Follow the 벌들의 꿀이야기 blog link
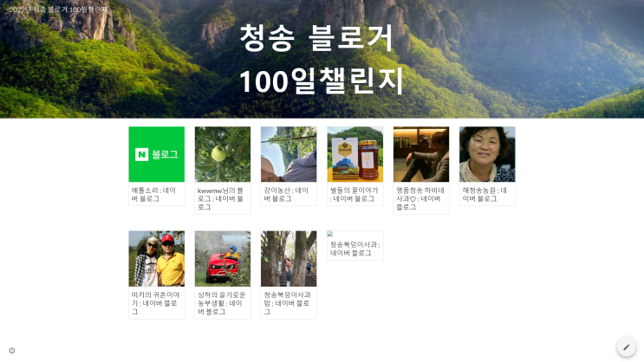This screenshot has width=644, height=362. click(354, 195)
